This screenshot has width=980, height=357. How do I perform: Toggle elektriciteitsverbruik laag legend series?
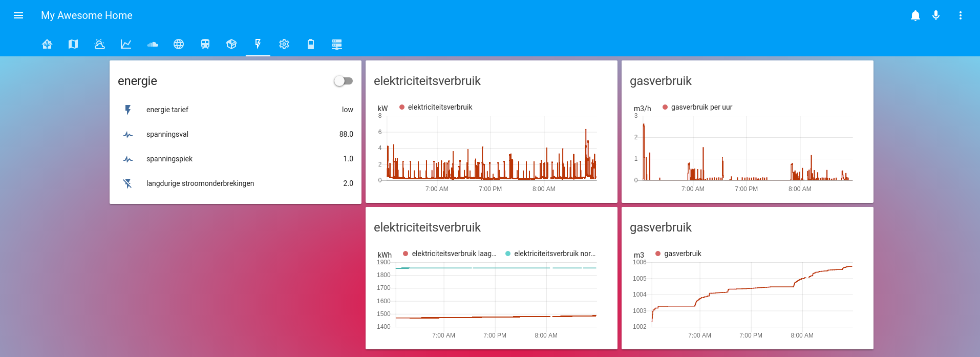pos(450,254)
